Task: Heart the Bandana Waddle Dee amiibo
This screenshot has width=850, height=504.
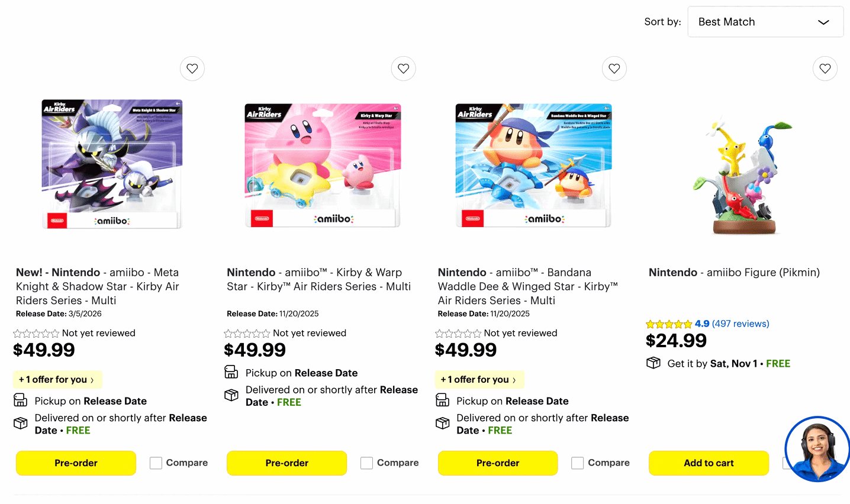Action: tap(614, 69)
